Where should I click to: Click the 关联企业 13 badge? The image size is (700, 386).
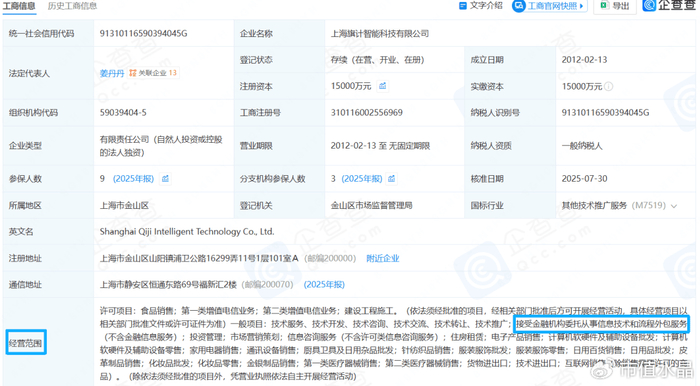(x=153, y=73)
